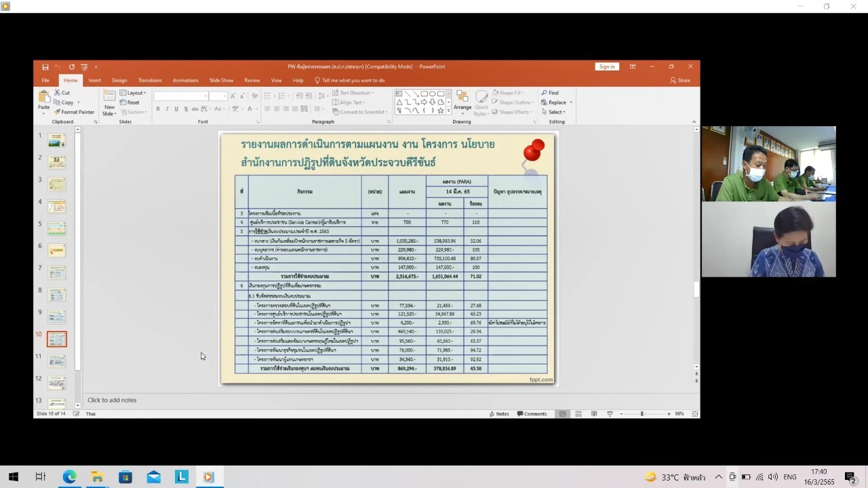Open the font name combo box
The image size is (868, 488).
(180, 96)
